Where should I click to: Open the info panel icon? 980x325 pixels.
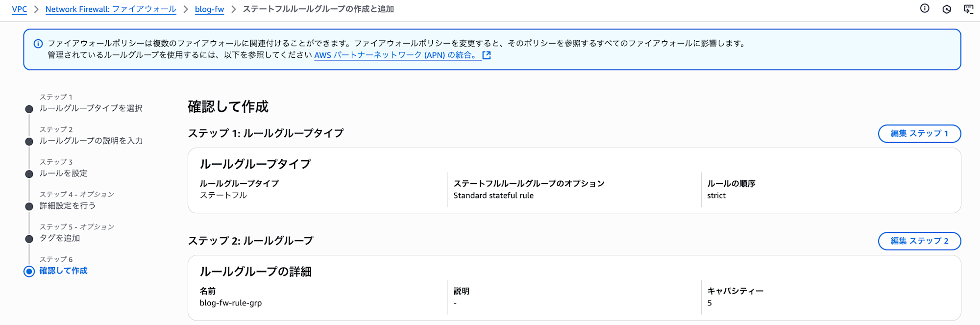click(x=924, y=8)
